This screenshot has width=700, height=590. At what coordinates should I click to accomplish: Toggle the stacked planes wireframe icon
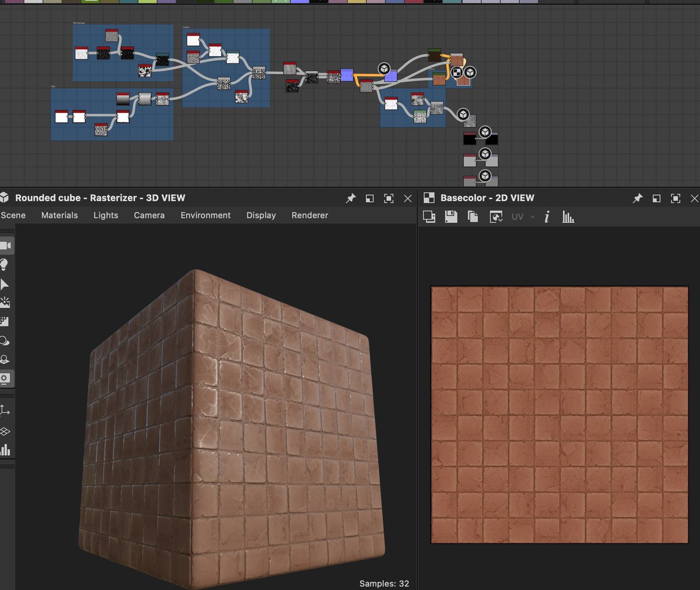(5, 431)
